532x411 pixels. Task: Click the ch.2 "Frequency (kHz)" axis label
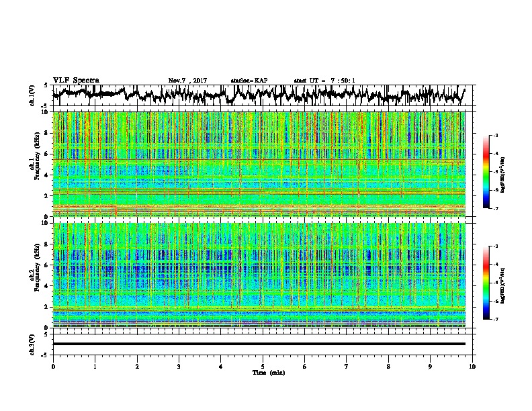tap(37, 267)
